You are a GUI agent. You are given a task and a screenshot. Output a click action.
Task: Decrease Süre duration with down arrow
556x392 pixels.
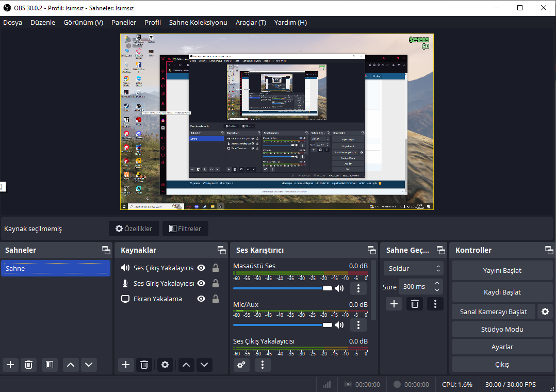pos(437,290)
